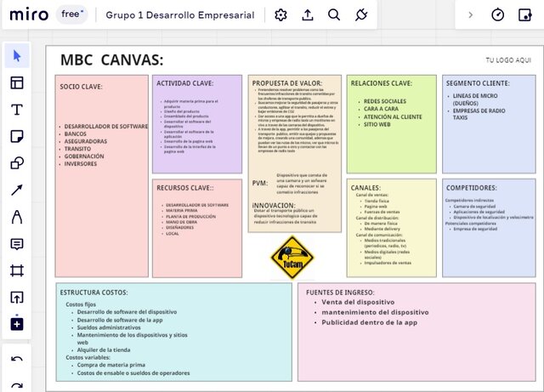Select the Connection line arrow tool
This screenshot has height=392, width=544.
[x=17, y=190]
